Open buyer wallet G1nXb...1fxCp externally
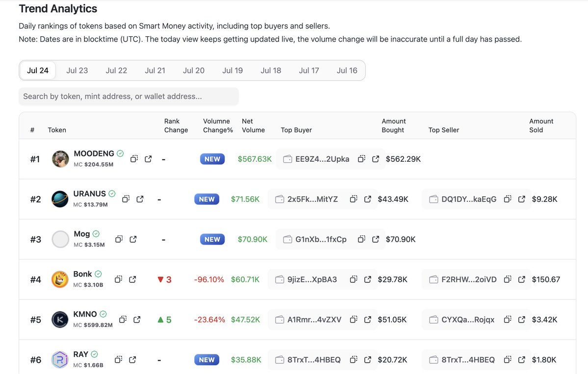Viewport: 588px width, 374px height. [x=375, y=239]
